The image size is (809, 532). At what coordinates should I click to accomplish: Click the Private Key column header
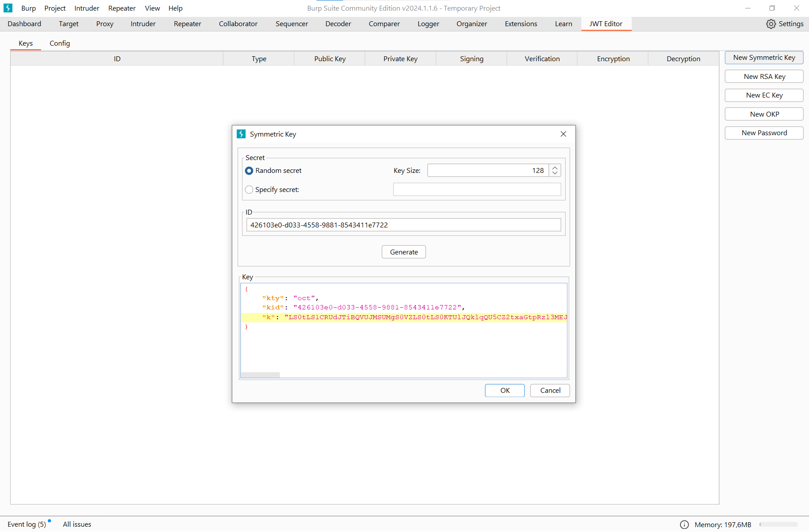[x=401, y=59]
